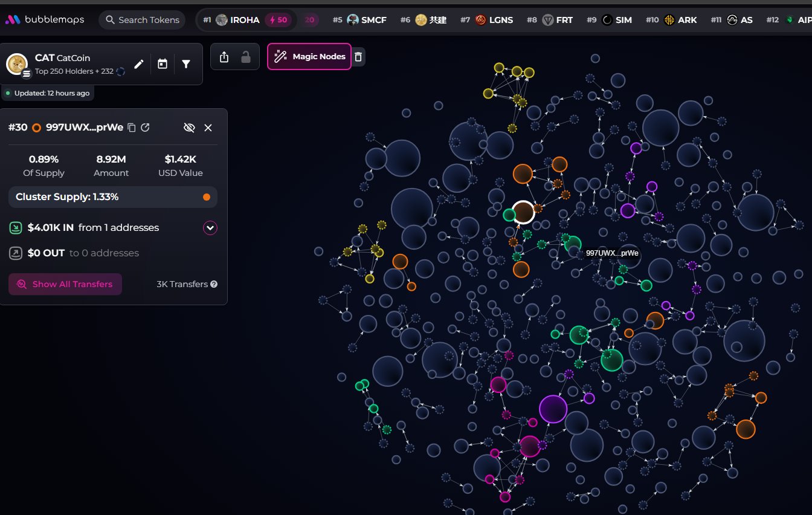Copy the 997UWX...prWe wallet address
Viewport: 812px width, 515px height.
point(132,128)
